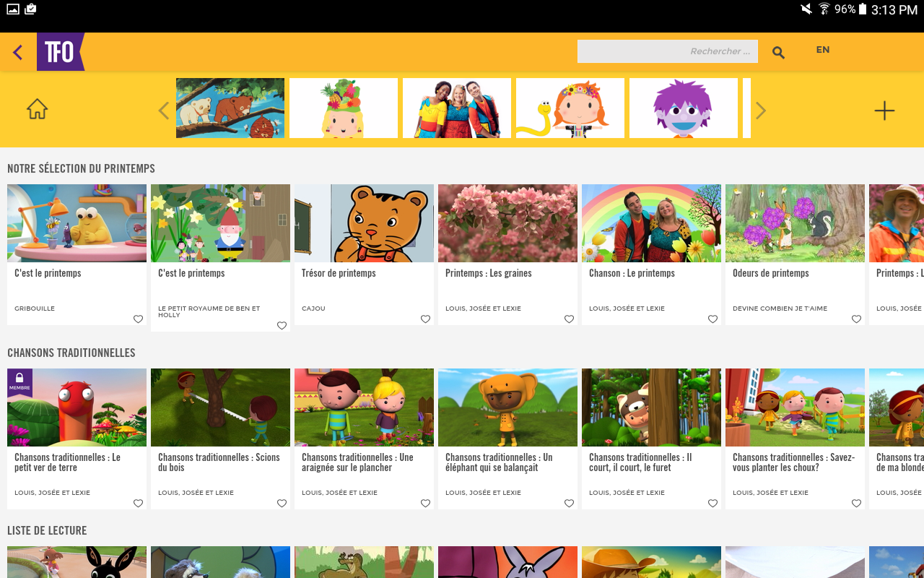This screenshot has width=924, height=578.
Task: Select the LISTE DE LECTURE section heading
Action: coord(47,530)
